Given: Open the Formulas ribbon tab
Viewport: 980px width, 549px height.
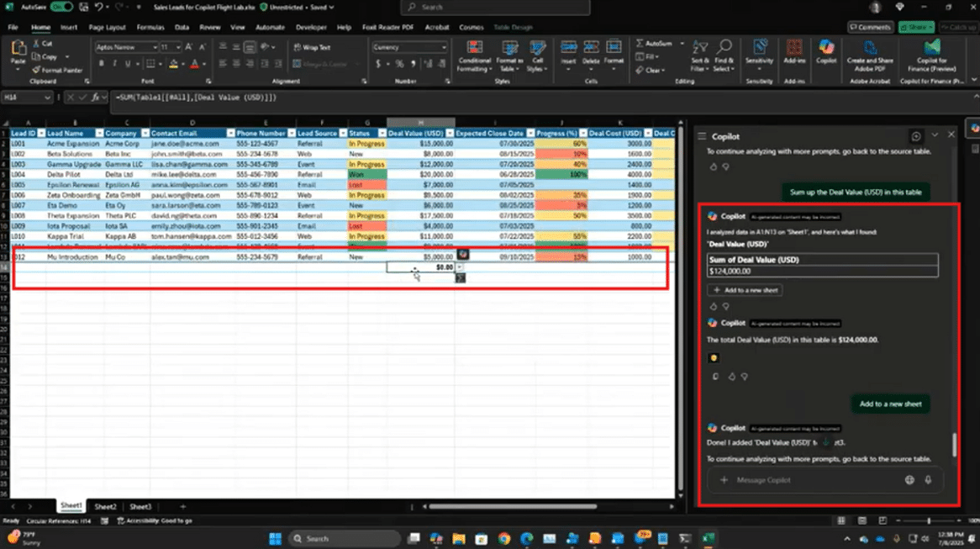Looking at the screenshot, I should (x=150, y=27).
